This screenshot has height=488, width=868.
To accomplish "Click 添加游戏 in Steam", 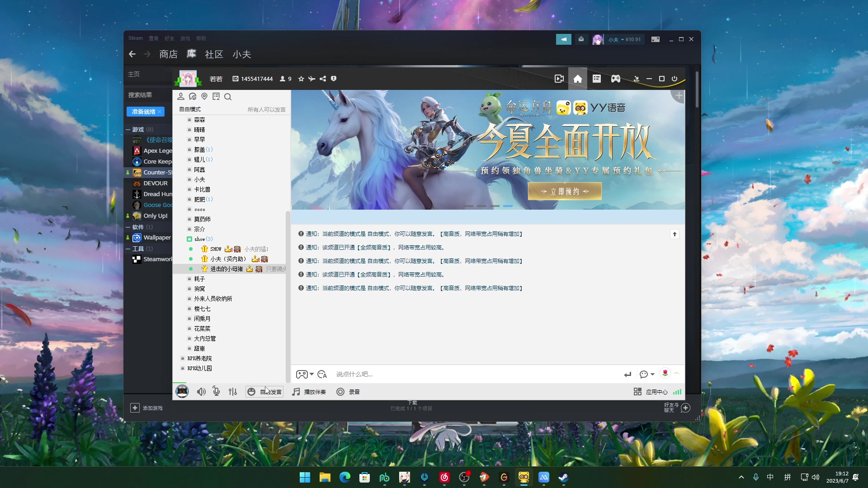I will tap(146, 408).
